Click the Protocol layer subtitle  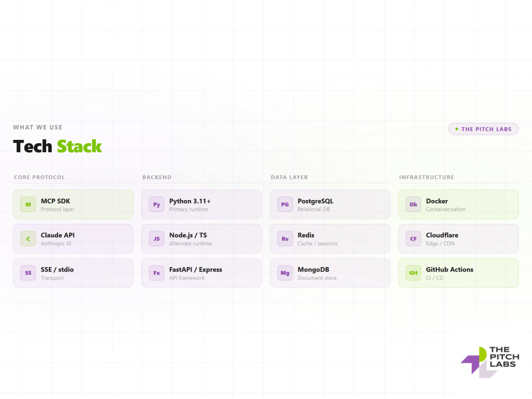click(x=57, y=209)
